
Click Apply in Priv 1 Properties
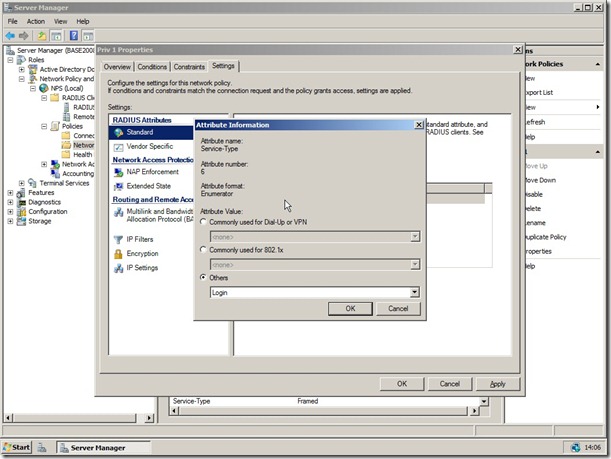coord(498,384)
